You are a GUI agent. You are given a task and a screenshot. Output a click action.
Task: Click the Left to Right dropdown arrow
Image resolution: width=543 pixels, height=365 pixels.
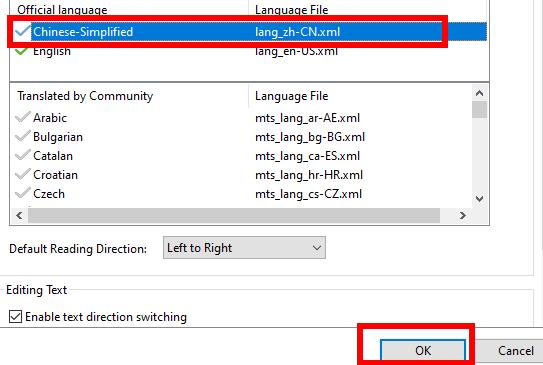pyautogui.click(x=317, y=248)
